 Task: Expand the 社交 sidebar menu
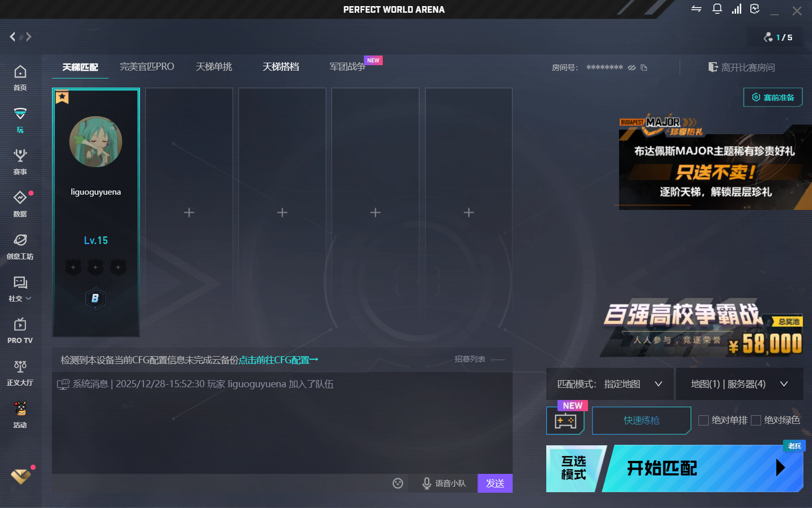pyautogui.click(x=20, y=288)
